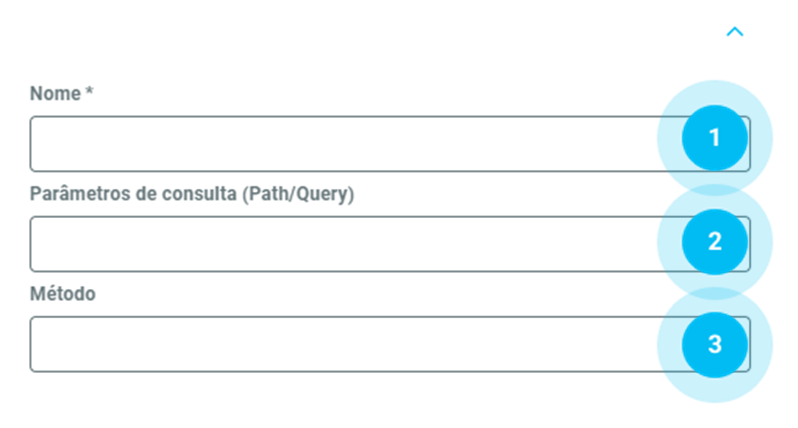Select the blue badge on the Método field
Viewport: 798px width, 428px height.
click(714, 345)
